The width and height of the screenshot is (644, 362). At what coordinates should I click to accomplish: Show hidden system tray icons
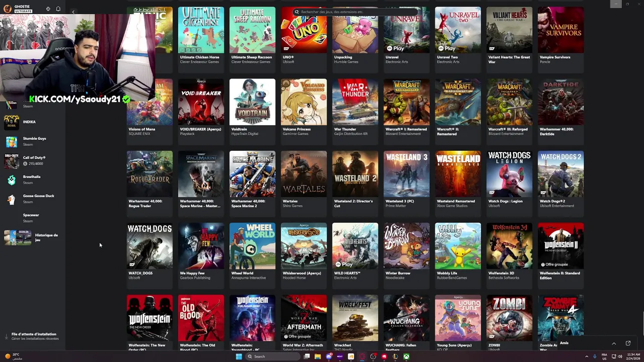click(586, 356)
